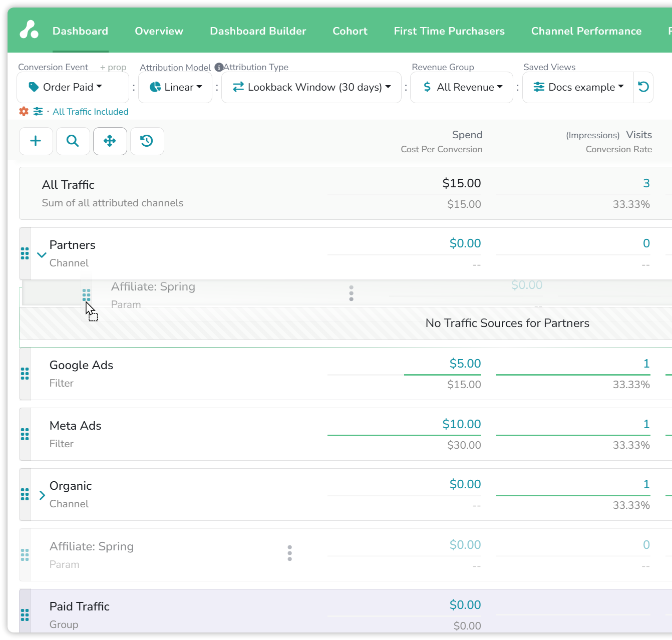672x640 pixels.
Task: Sort by the Visits column header
Action: tap(639, 135)
